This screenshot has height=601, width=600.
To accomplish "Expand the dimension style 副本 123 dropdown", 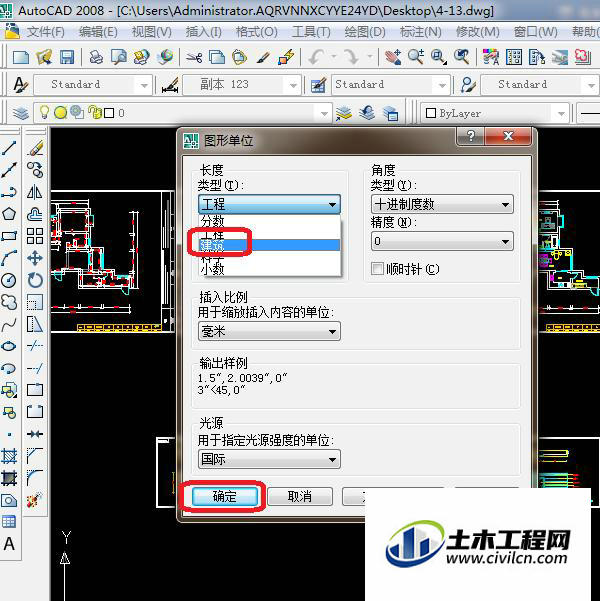I will coord(293,85).
